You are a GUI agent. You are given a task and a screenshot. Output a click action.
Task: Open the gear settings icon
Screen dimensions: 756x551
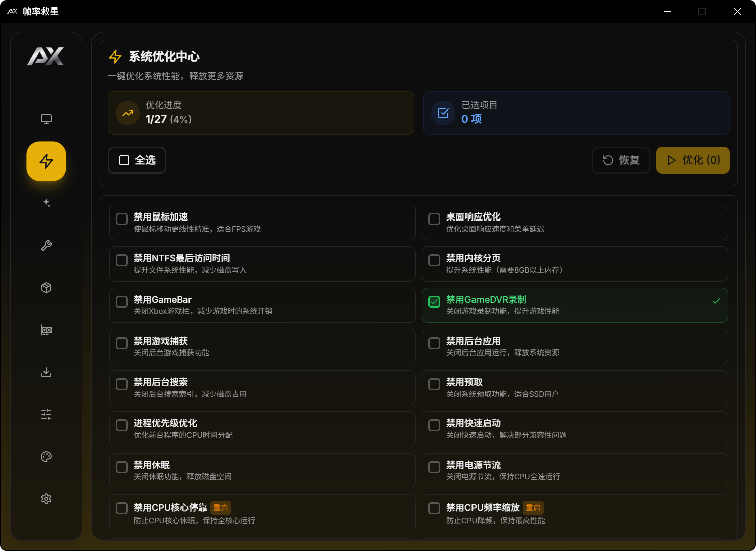point(46,499)
